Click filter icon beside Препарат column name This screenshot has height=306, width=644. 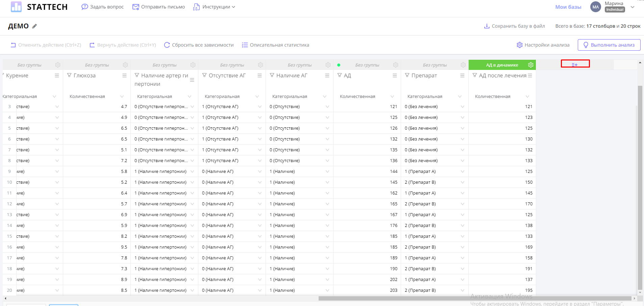tap(407, 75)
